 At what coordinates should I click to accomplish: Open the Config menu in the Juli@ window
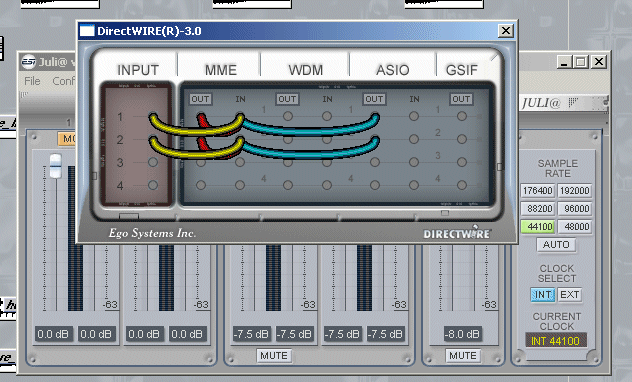(63, 81)
